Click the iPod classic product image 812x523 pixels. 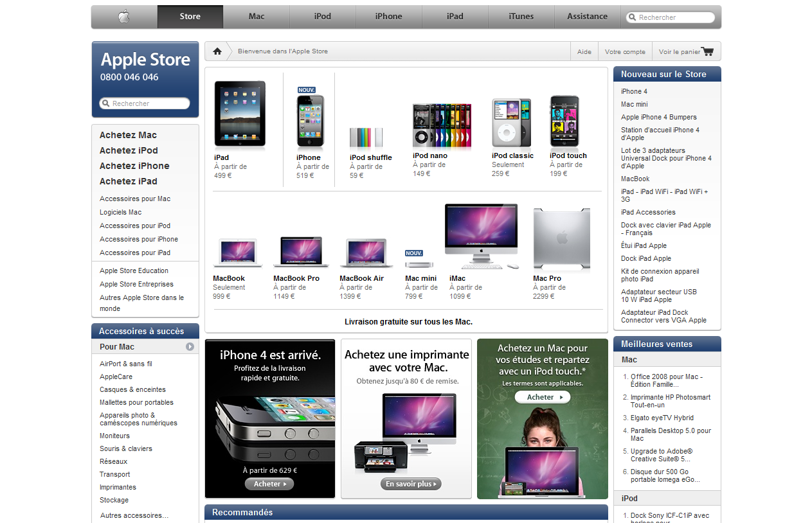coord(512,123)
